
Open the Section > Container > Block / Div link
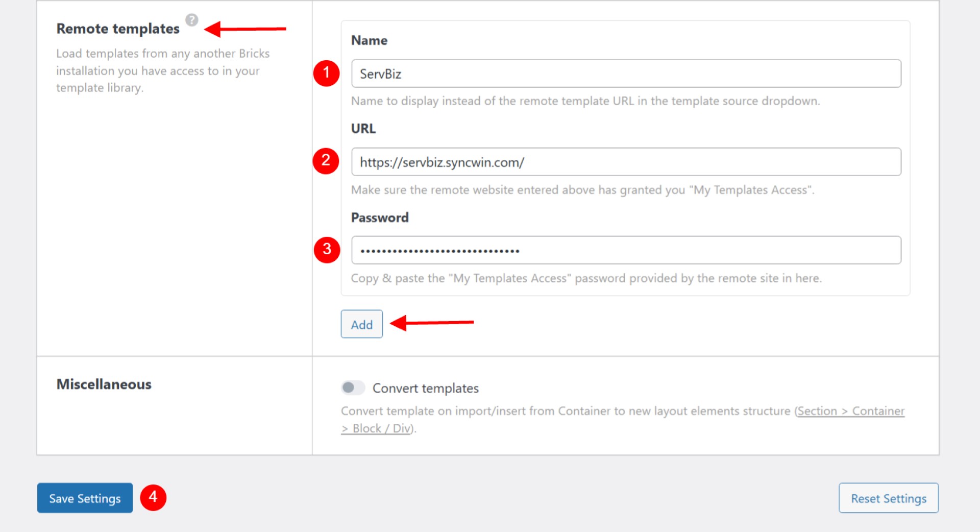pos(850,410)
